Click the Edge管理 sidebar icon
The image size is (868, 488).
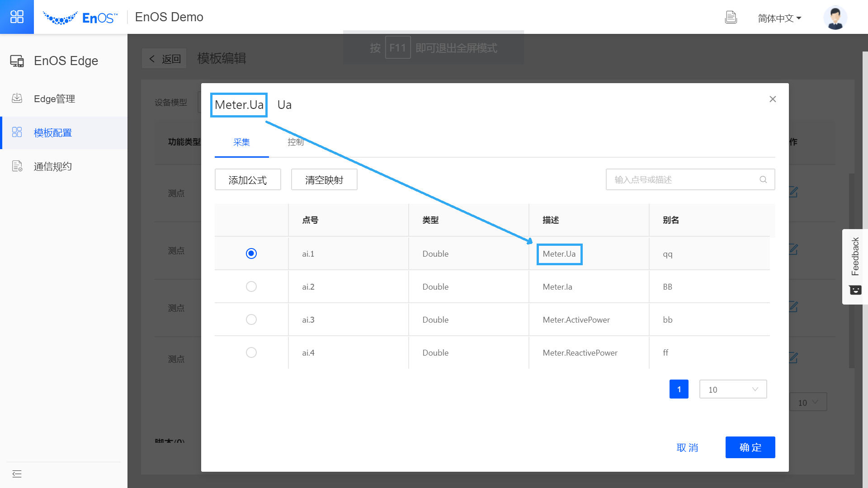[17, 98]
